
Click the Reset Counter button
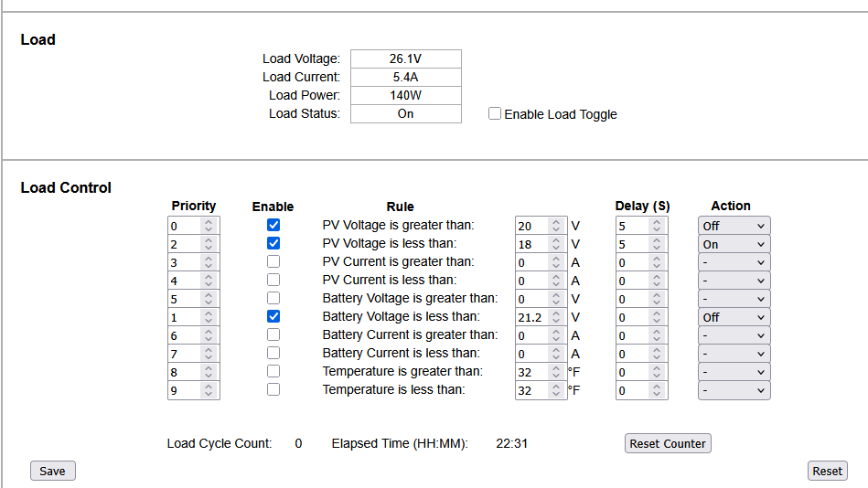point(668,443)
